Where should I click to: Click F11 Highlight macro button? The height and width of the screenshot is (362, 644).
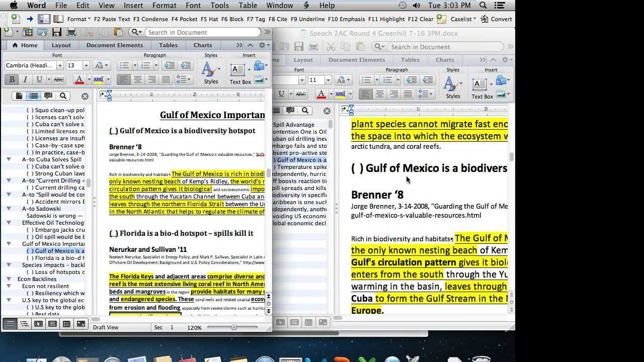click(386, 19)
